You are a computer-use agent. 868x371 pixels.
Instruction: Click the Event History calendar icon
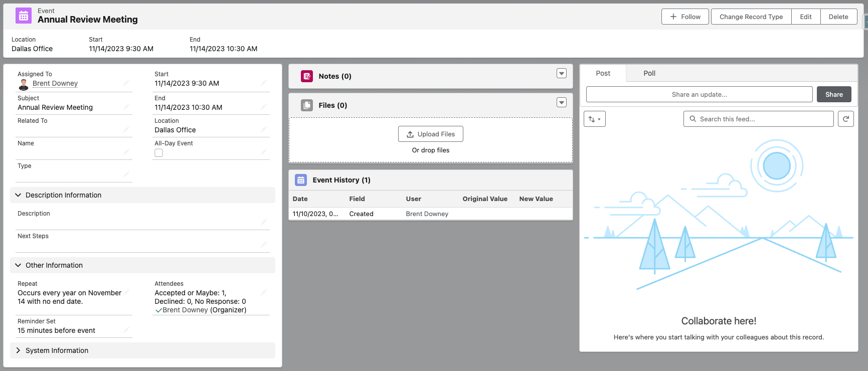(x=301, y=180)
